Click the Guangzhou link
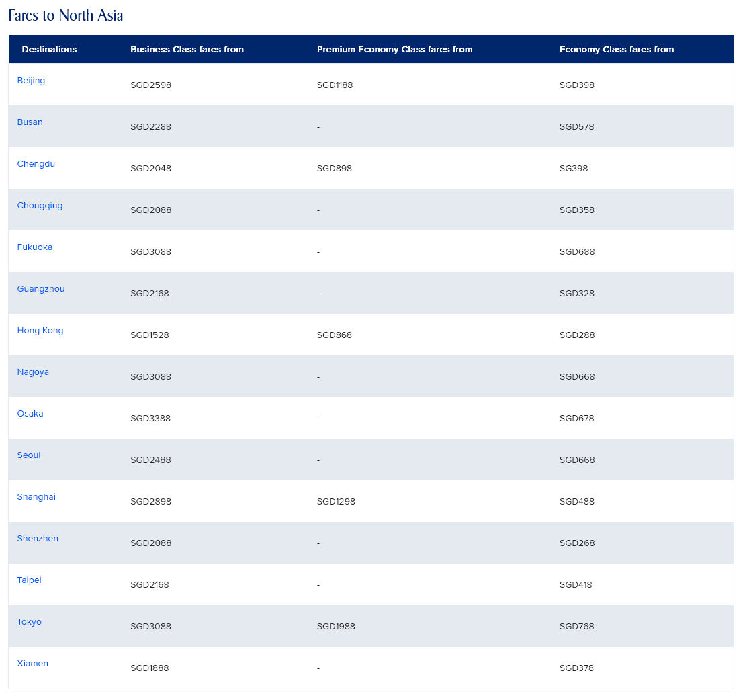This screenshot has height=700, width=745. [41, 289]
